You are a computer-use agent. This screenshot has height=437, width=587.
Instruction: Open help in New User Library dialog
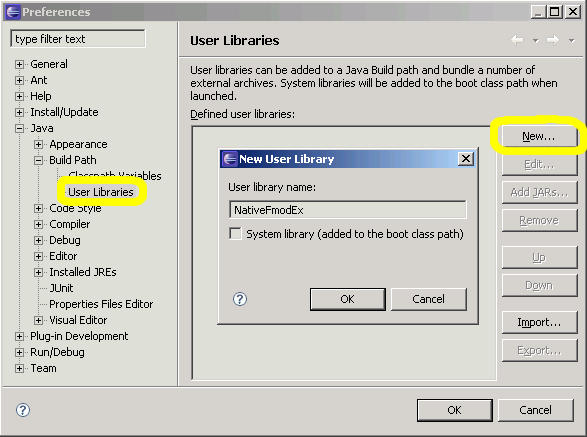(x=240, y=299)
